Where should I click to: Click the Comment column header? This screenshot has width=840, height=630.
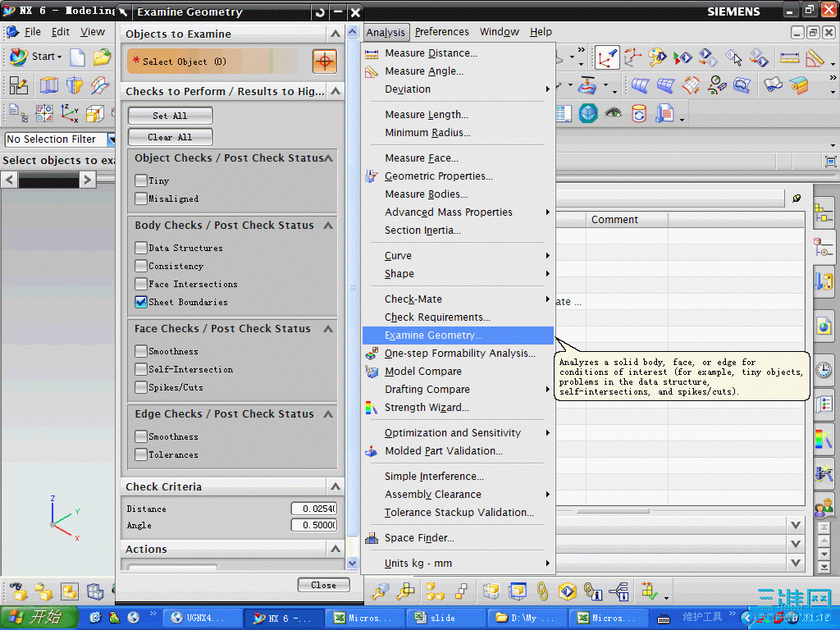click(627, 220)
